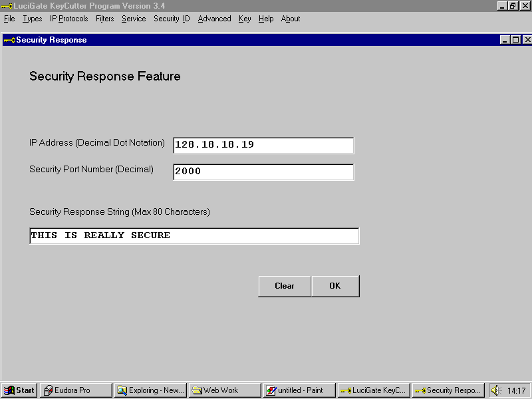Maximize the Security Response child window

click(x=516, y=40)
